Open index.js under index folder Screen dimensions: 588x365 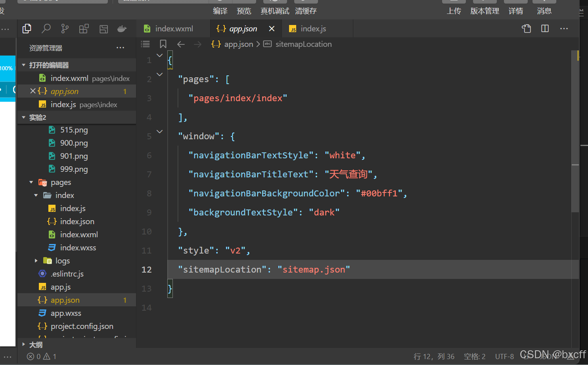(x=77, y=208)
